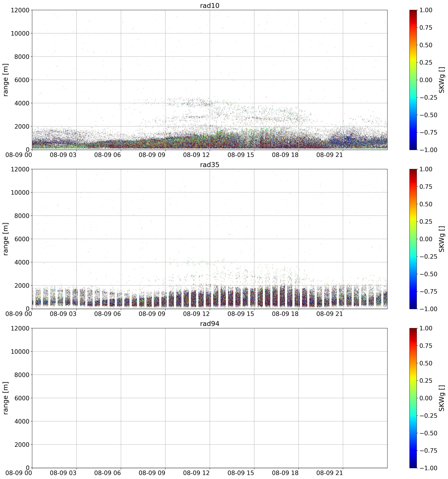
Task: Click the 2000 y-tick on rad94 plot
Action: pyautogui.click(x=22, y=445)
